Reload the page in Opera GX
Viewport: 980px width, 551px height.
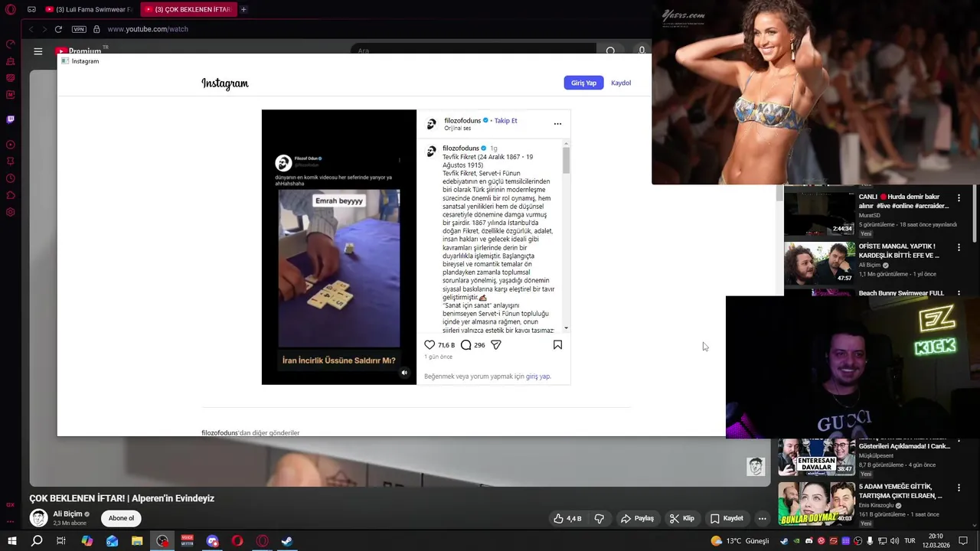(x=58, y=29)
